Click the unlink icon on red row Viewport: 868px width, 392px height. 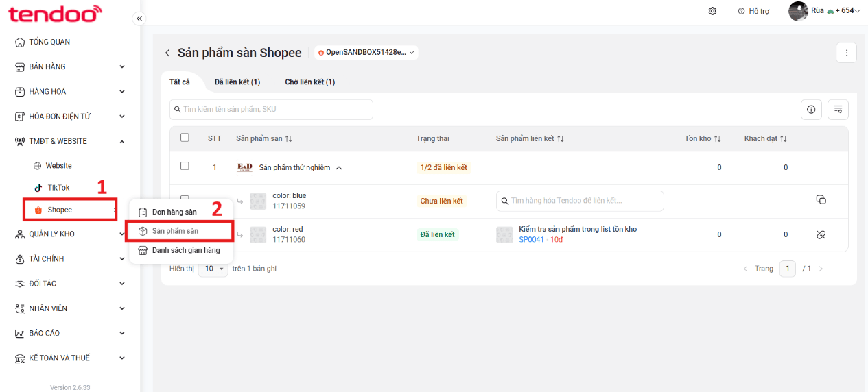point(821,234)
